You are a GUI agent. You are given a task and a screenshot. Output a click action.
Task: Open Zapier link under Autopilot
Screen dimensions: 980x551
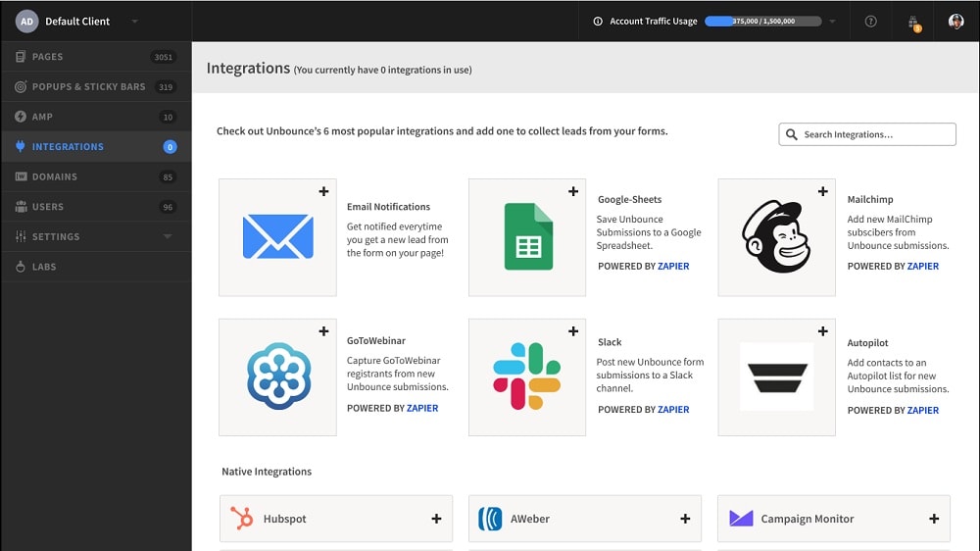click(923, 410)
